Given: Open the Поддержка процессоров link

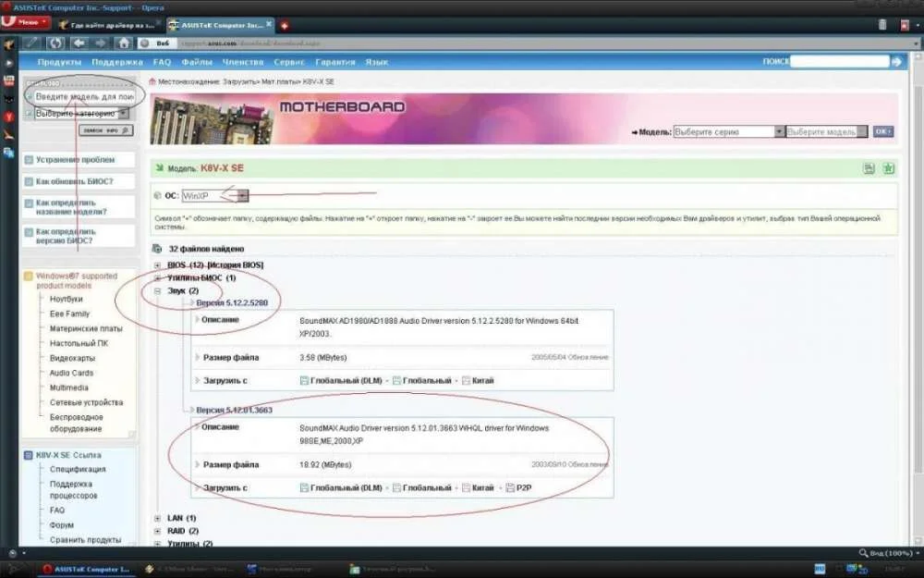Looking at the screenshot, I should (x=74, y=489).
